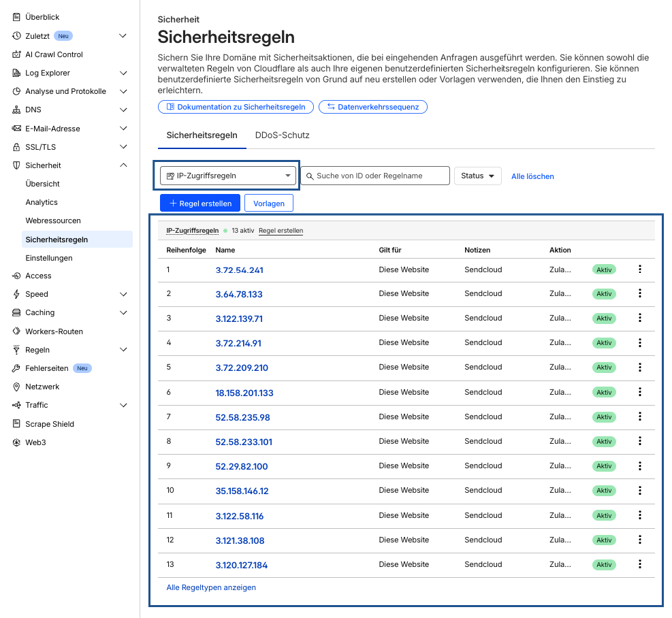Open the Überblick sidebar icon
Viewport: 672px width, 618px height.
pos(16,17)
